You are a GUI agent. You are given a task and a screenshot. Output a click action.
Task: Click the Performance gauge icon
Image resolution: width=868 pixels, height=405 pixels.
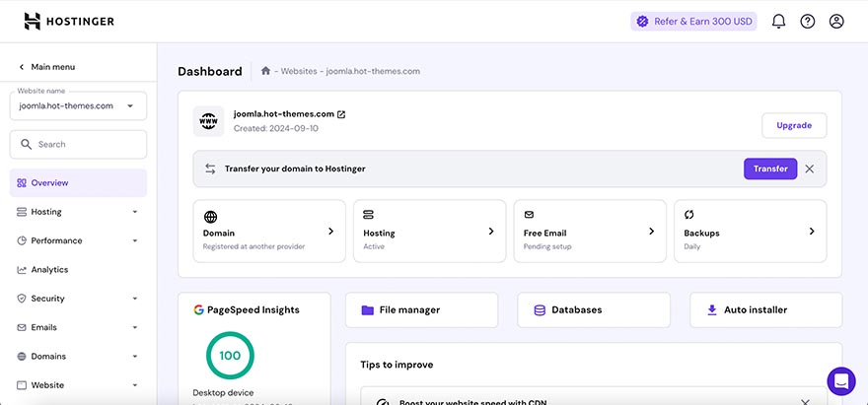tap(22, 240)
